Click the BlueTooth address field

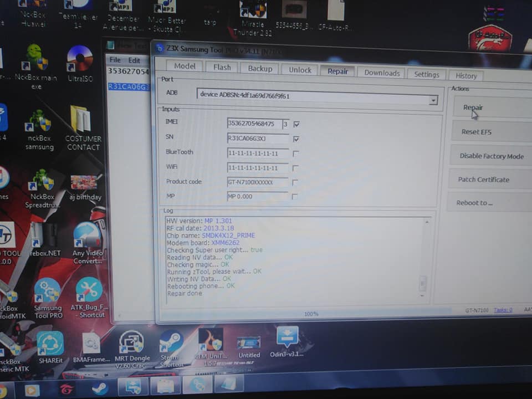pyautogui.click(x=258, y=154)
